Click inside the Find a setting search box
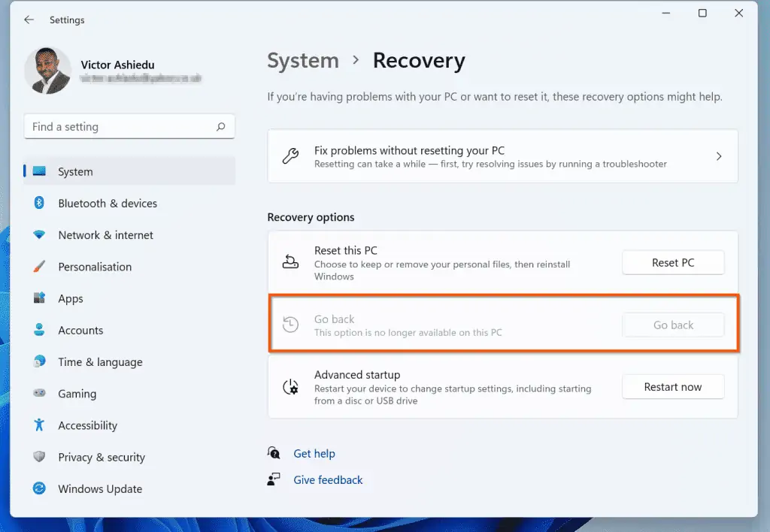This screenshot has height=532, width=770. pos(120,127)
